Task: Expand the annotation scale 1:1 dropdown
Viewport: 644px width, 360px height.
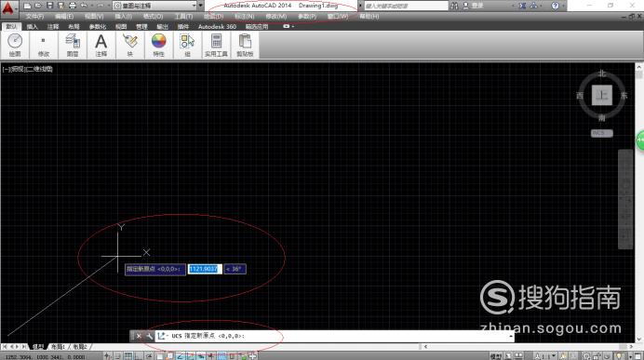Action: tap(544, 356)
